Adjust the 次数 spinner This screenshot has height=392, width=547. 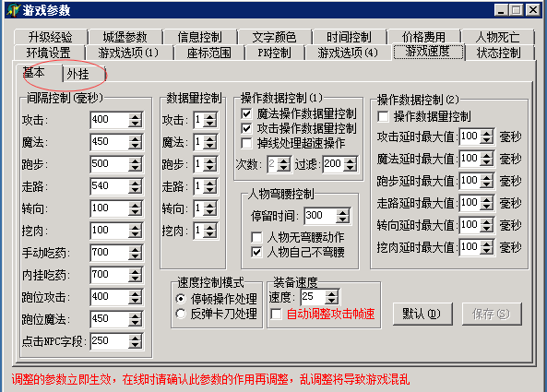tap(283, 164)
